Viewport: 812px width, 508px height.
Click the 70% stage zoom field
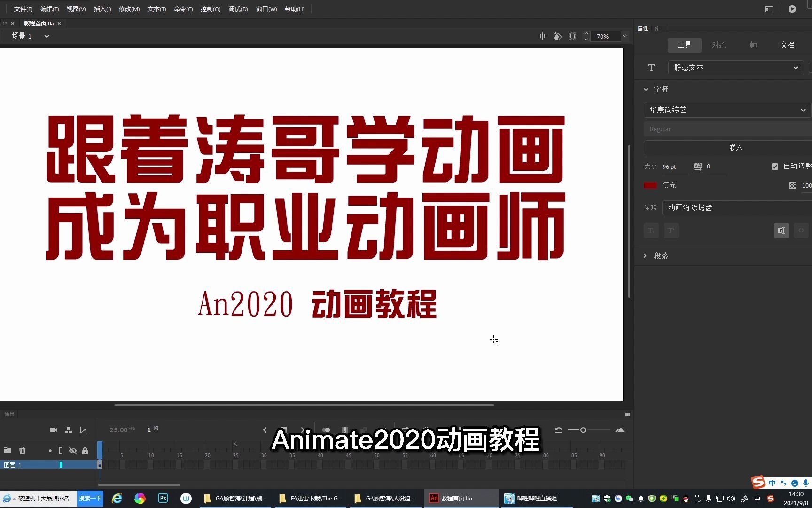pyautogui.click(x=607, y=36)
